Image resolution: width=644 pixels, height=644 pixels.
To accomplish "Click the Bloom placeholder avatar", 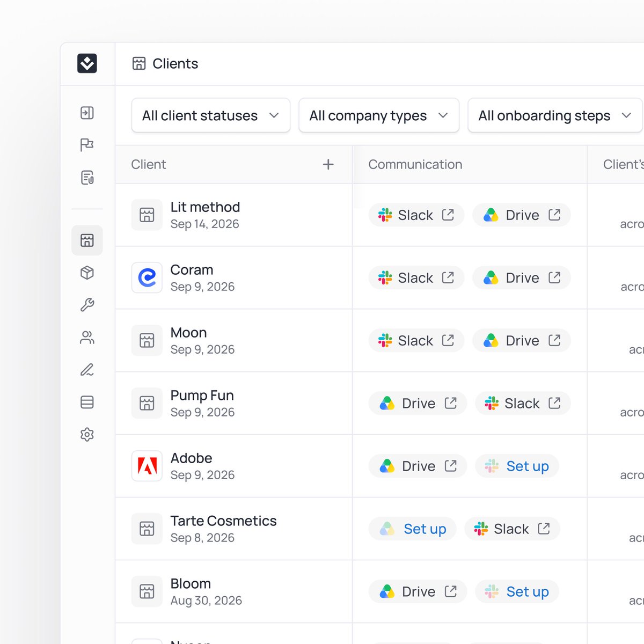I will 147,591.
